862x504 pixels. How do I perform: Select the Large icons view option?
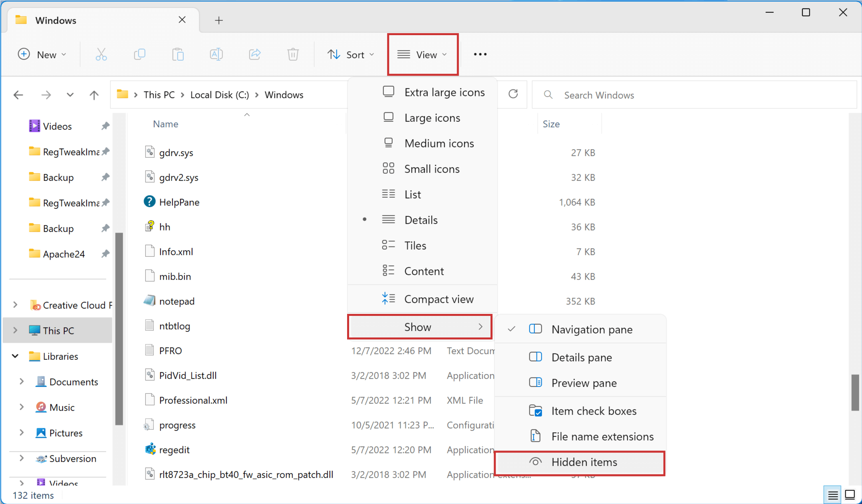(x=432, y=117)
